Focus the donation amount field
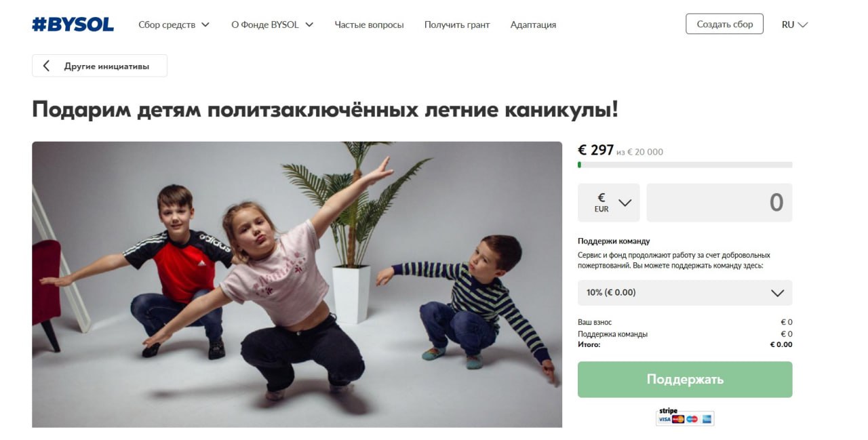The height and width of the screenshot is (440, 868). (719, 203)
